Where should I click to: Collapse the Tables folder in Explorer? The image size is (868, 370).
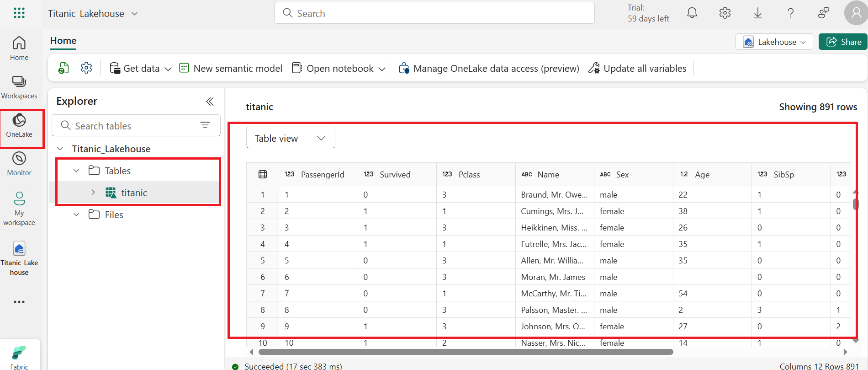point(76,171)
